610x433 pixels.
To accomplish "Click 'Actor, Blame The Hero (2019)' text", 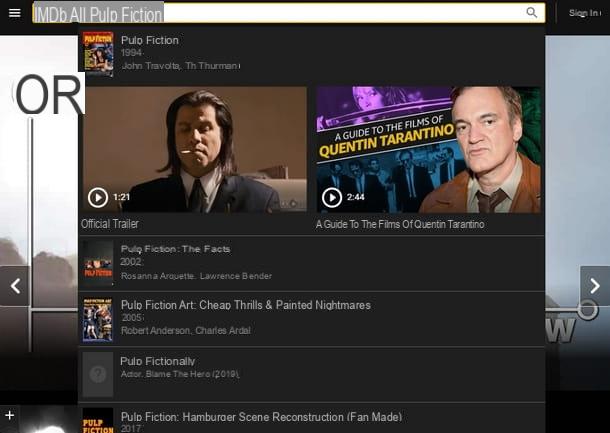I will (x=180, y=374).
